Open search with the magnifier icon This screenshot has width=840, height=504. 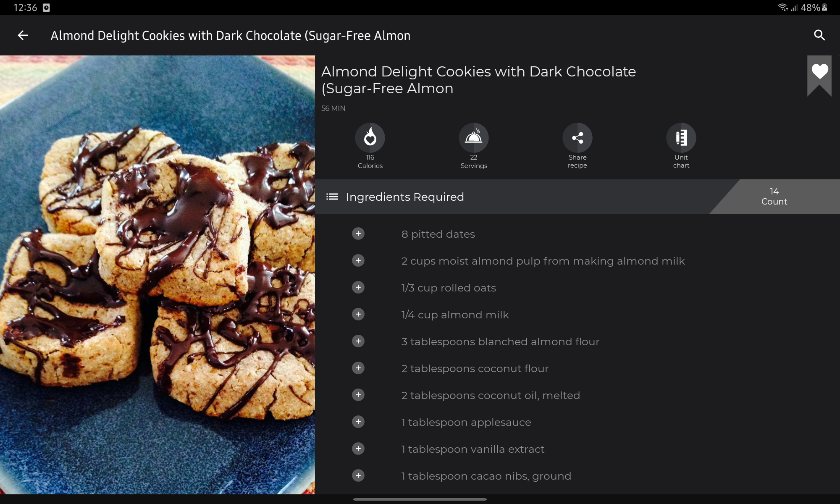[819, 35]
